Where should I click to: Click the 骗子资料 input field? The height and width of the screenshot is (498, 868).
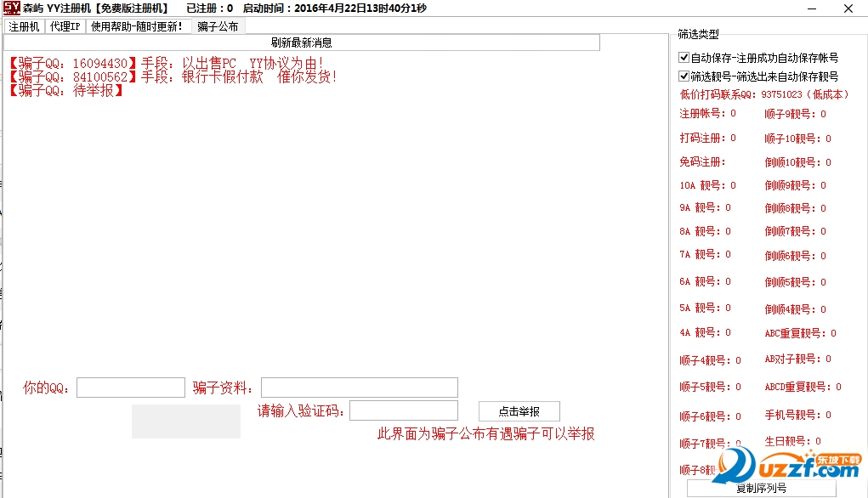point(360,388)
